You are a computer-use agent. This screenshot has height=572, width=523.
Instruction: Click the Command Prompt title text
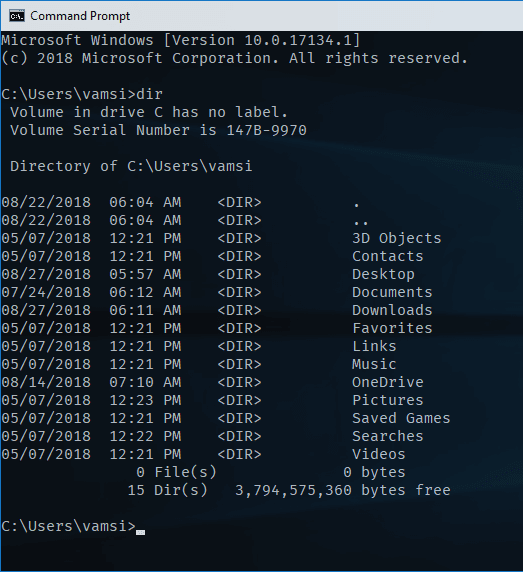point(80,16)
